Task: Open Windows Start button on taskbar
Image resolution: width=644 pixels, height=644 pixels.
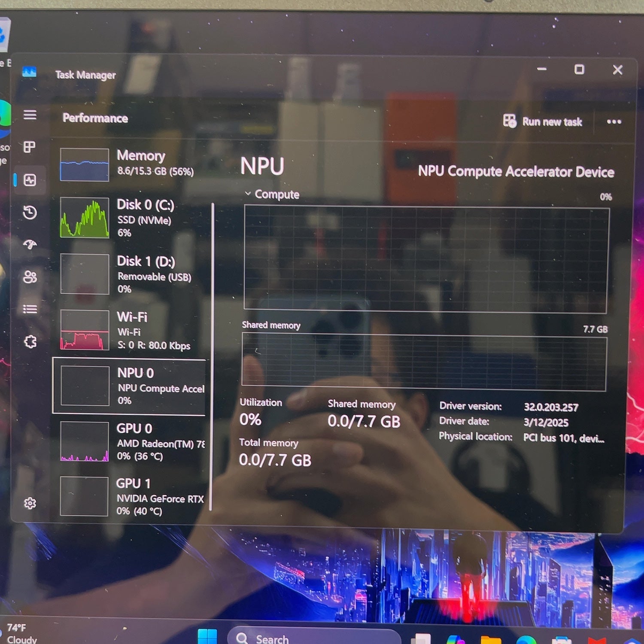Action: (x=207, y=637)
